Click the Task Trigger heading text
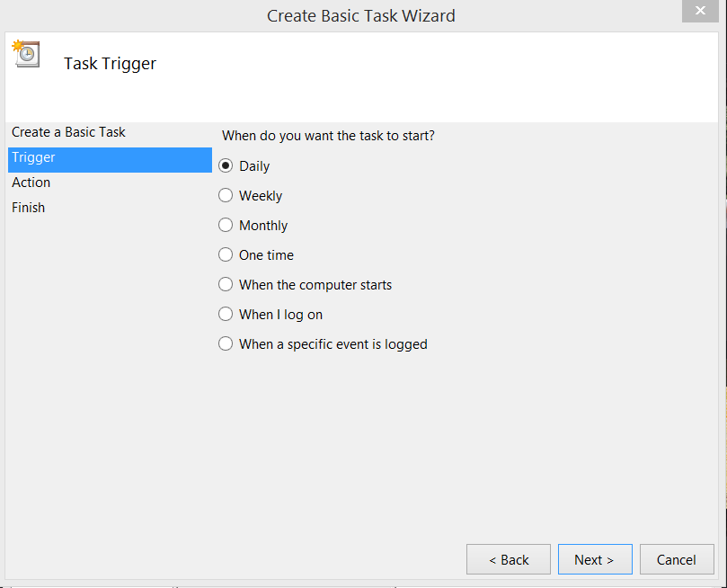Viewport: 727px width, 588px height. 110,64
